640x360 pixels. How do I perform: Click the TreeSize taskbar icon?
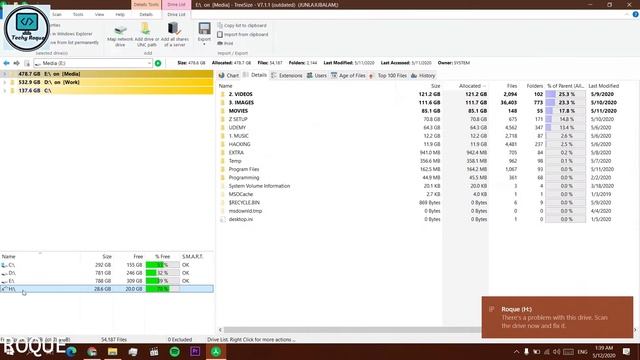[216, 351]
